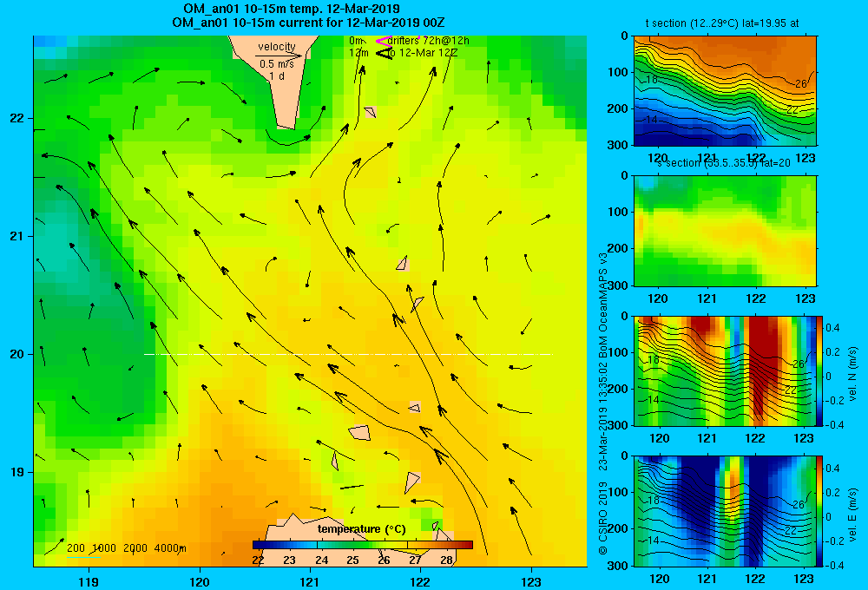
Task: Select the temperature colorbar on main map
Action: coord(363,545)
